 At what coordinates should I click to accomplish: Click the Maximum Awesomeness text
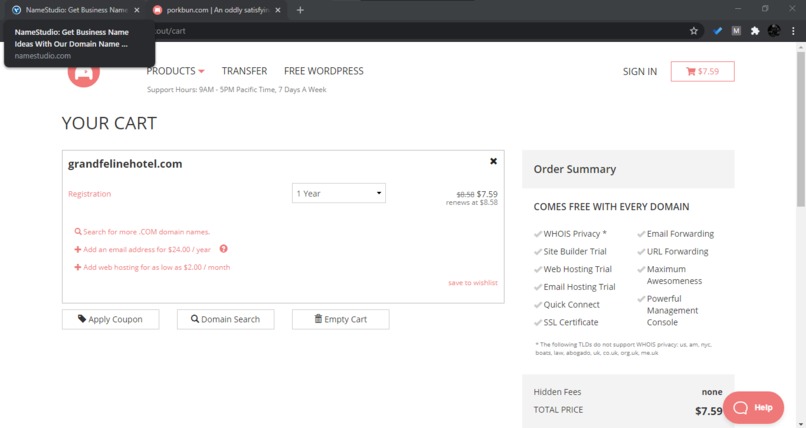(x=674, y=275)
